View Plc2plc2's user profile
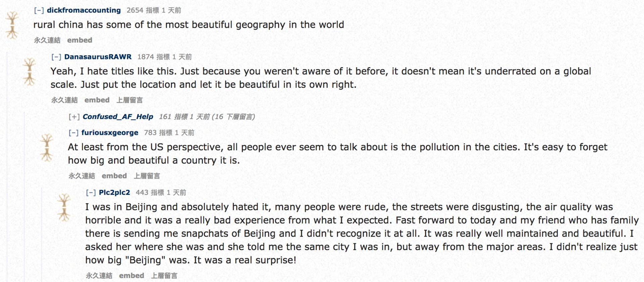 (x=114, y=192)
